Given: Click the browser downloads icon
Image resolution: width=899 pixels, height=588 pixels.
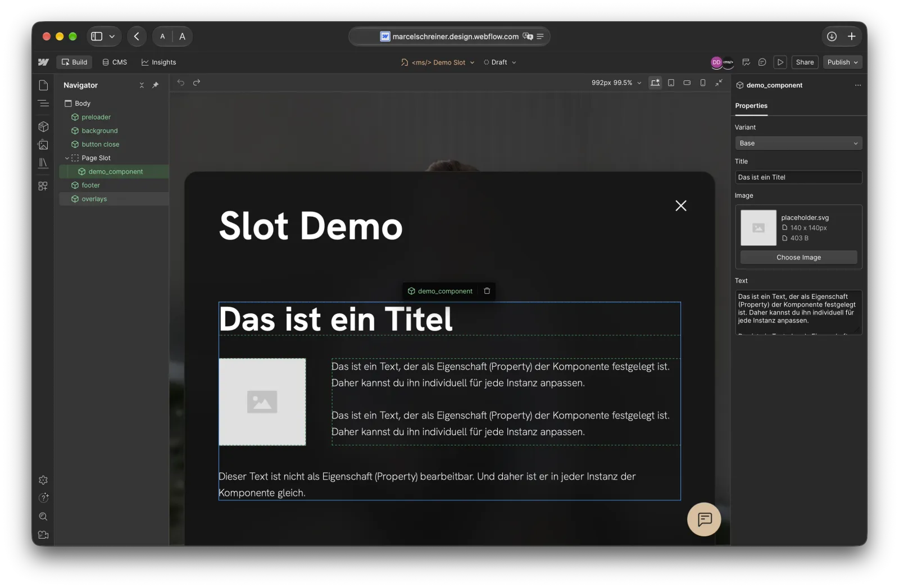Looking at the screenshot, I should pos(832,37).
